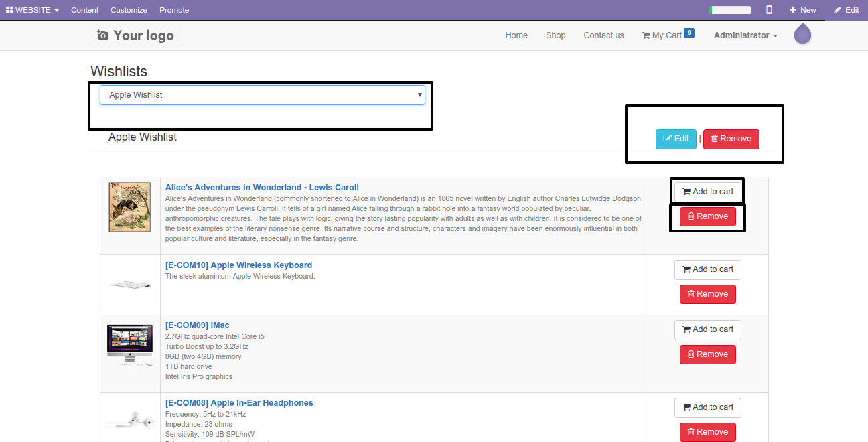Remove the entire Apple Wishlist

point(731,139)
